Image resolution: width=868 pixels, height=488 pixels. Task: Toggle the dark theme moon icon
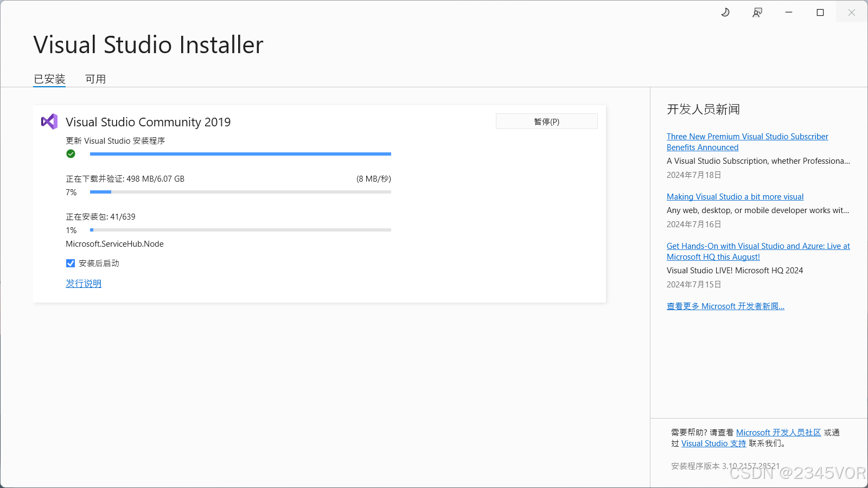pyautogui.click(x=725, y=12)
